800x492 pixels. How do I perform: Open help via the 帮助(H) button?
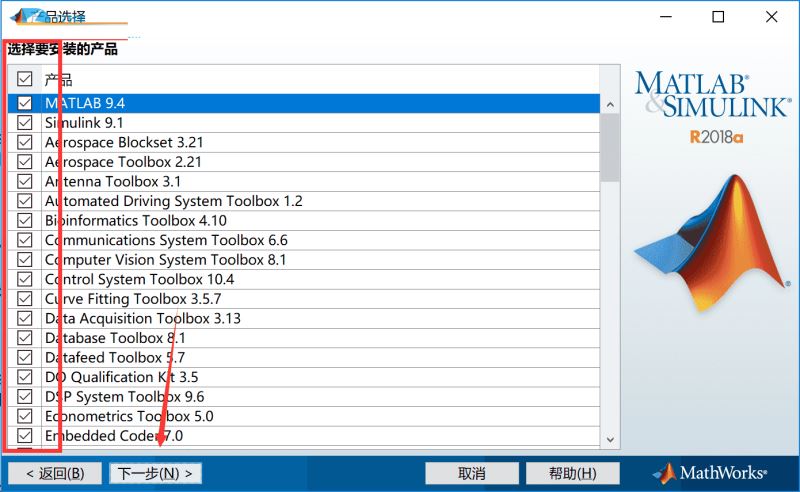coord(572,474)
